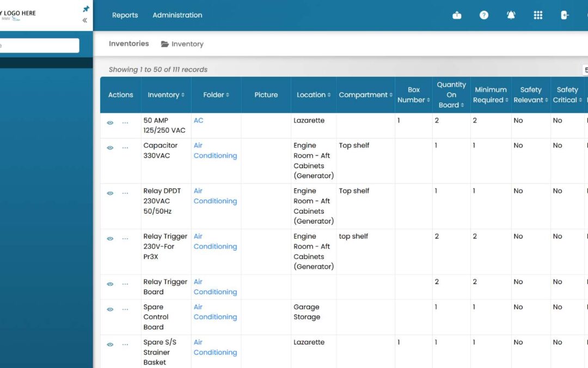Viewport: 588px width, 368px height.
Task: Click 'Lazarette' in 50 AMP row
Action: [x=309, y=120]
